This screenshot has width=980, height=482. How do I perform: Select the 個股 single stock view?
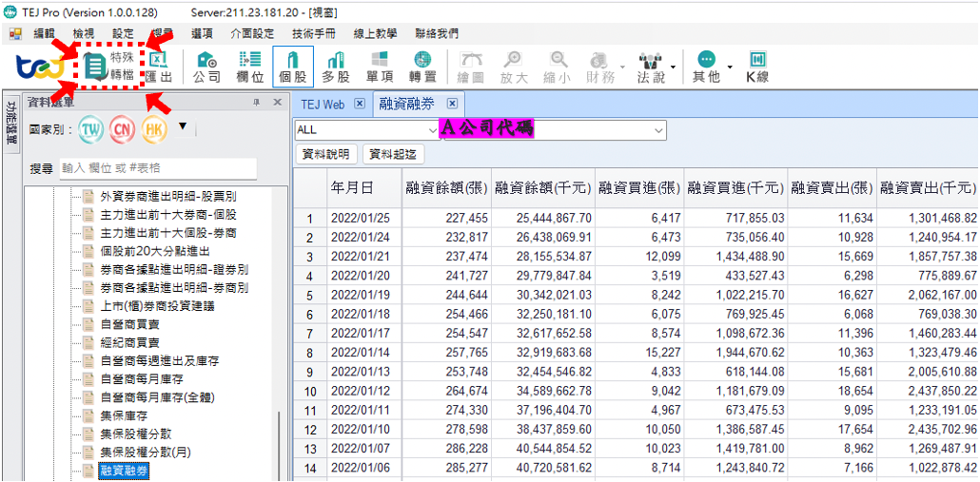(x=293, y=67)
